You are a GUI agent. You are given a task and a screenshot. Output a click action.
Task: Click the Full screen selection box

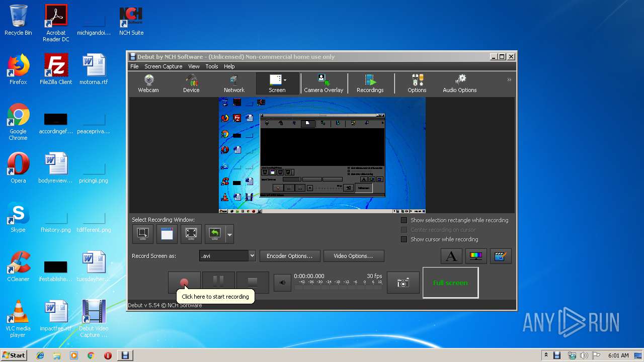point(450,283)
